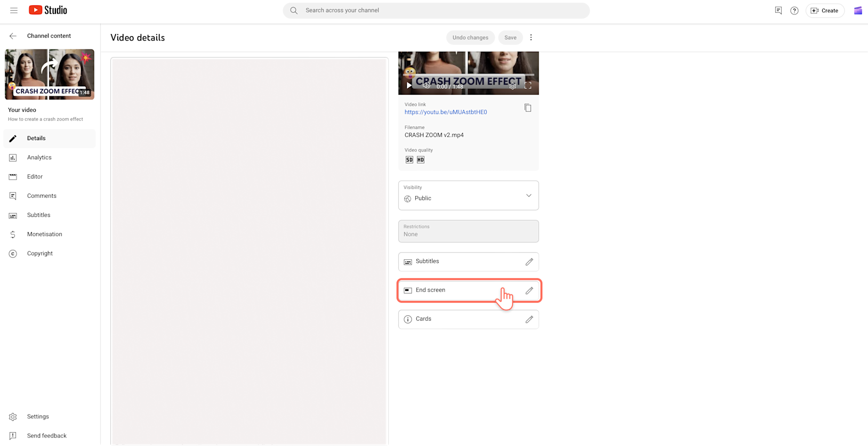
Task: Open the more options three-dot menu
Action: tap(531, 37)
